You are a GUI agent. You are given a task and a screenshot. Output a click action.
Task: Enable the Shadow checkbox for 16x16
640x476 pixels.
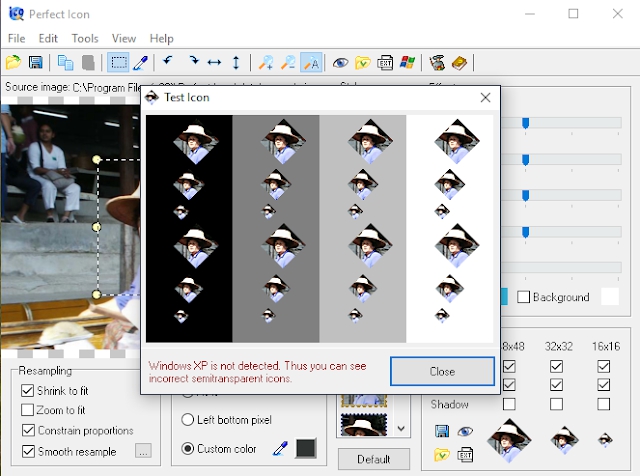(604, 404)
